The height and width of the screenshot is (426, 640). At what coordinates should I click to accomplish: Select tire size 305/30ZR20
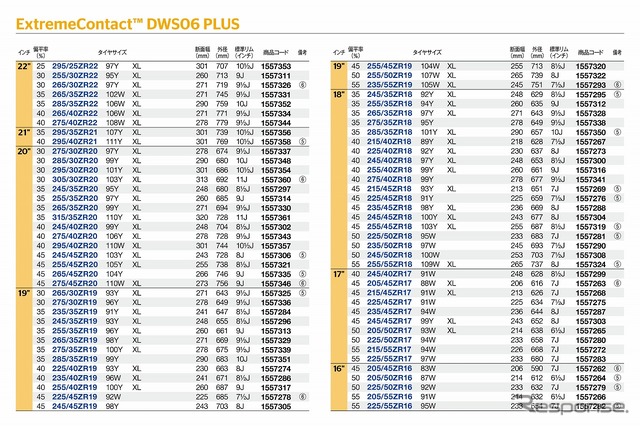75,180
